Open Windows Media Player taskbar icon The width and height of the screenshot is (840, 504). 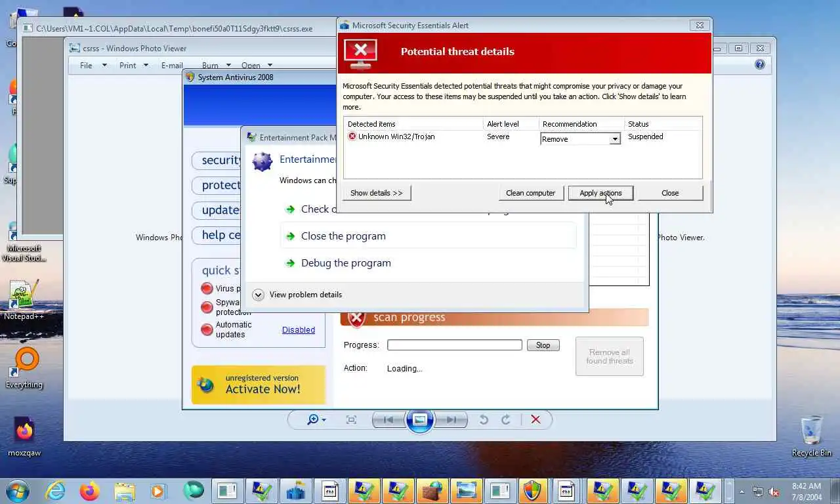158,491
